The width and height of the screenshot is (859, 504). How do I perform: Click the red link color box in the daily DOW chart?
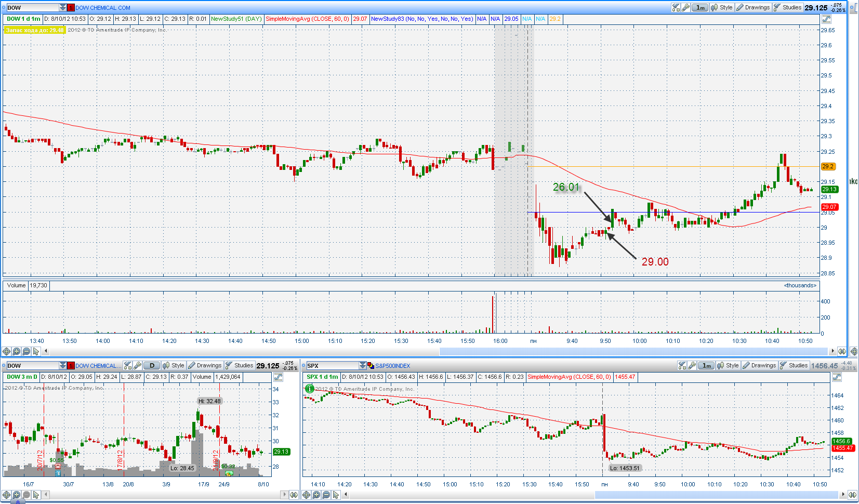[71, 366]
